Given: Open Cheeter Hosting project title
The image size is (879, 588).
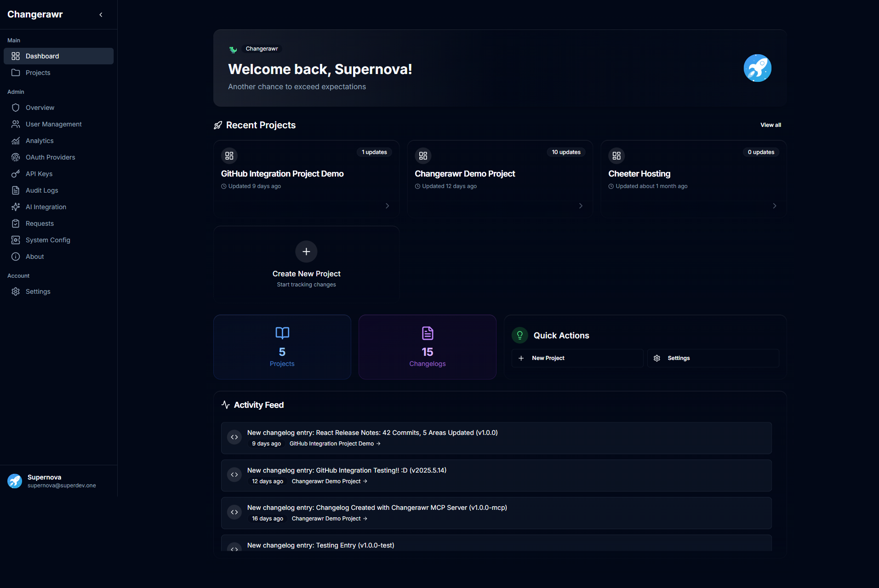Looking at the screenshot, I should point(639,174).
